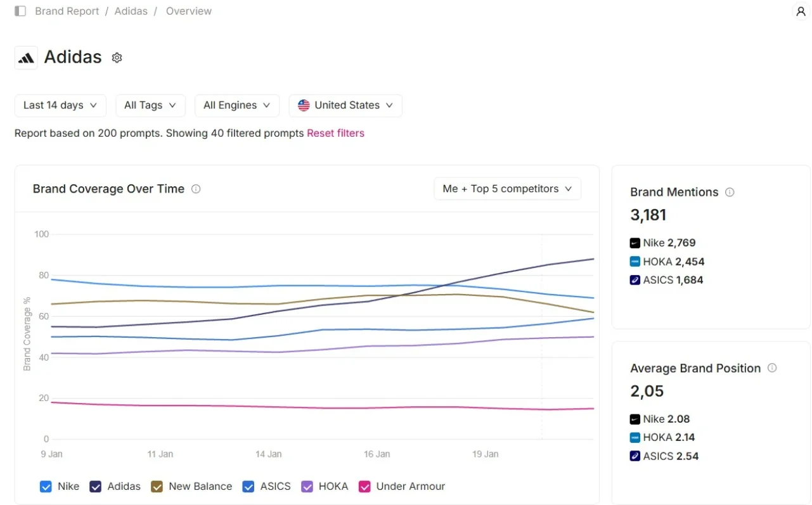The height and width of the screenshot is (505, 812).
Task: Open the Last 14 days dropdown
Action: (x=60, y=105)
